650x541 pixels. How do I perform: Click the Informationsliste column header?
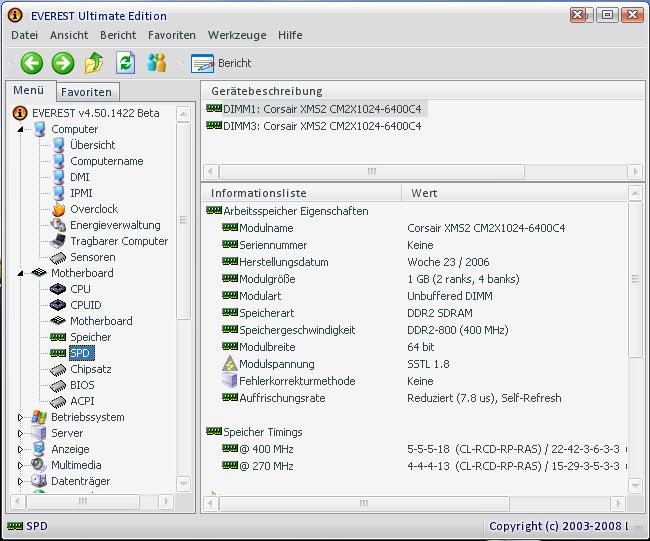click(x=301, y=193)
